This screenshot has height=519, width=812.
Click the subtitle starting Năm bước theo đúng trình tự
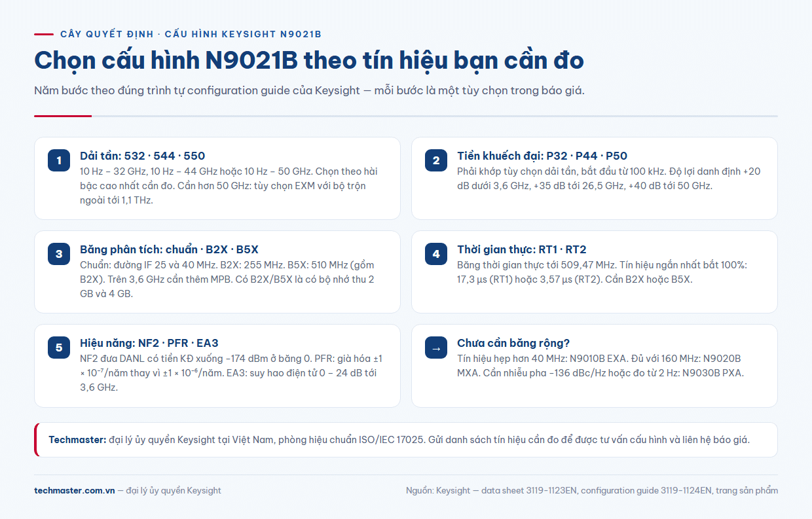pos(309,90)
